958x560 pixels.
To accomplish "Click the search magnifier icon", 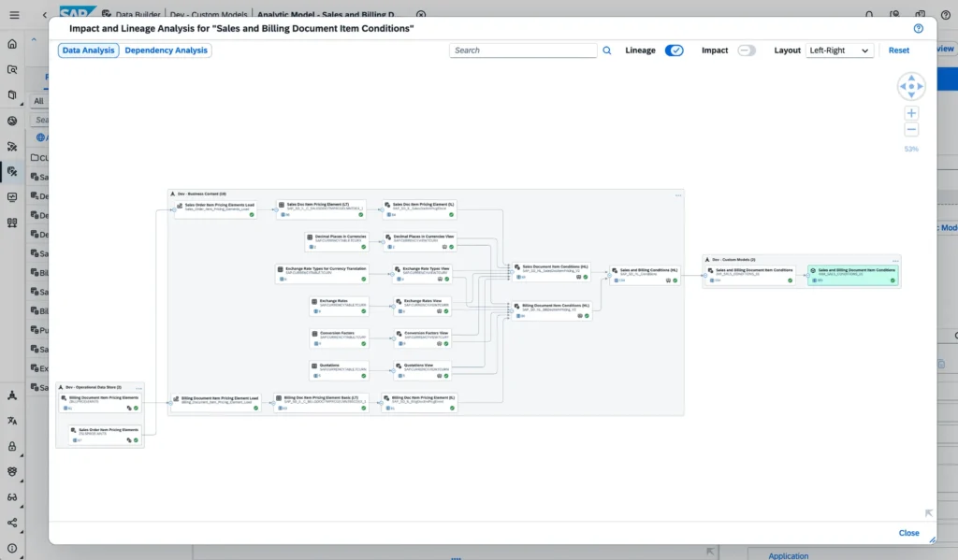I will (x=606, y=50).
